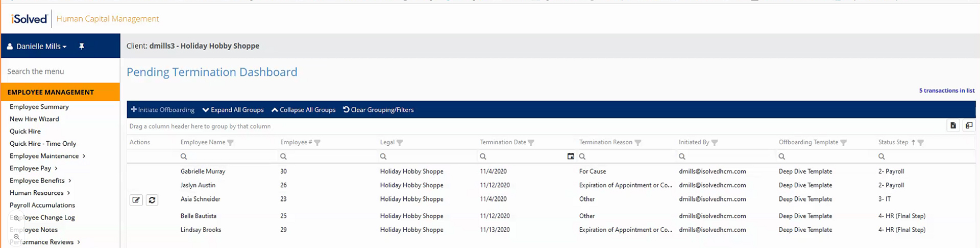This screenshot has width=980, height=248.
Task: Export the grid to Excel
Action: 953,126
